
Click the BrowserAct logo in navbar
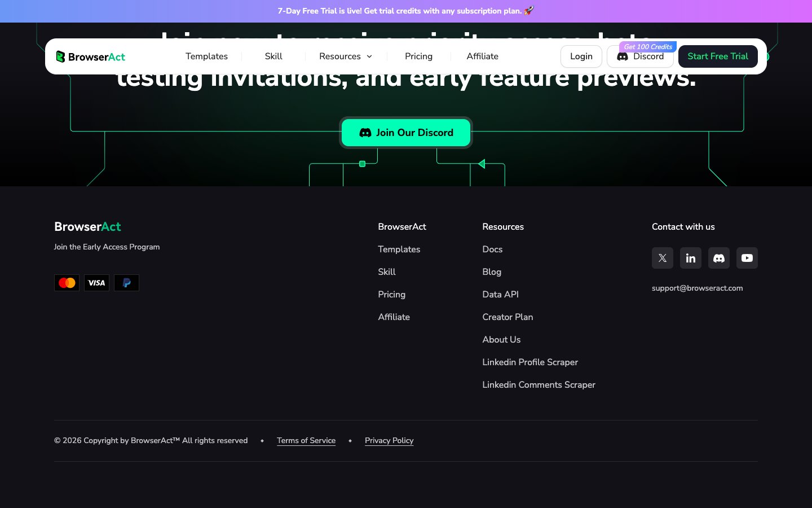(91, 56)
